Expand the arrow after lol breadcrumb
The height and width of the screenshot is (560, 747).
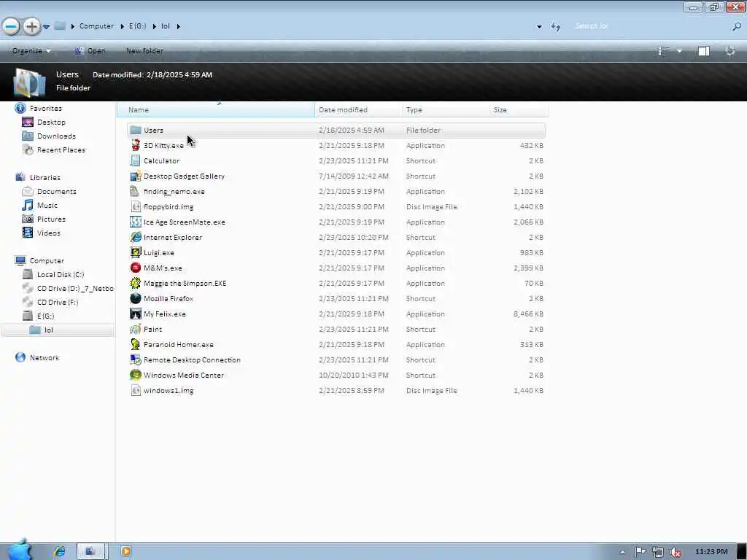coord(178,26)
